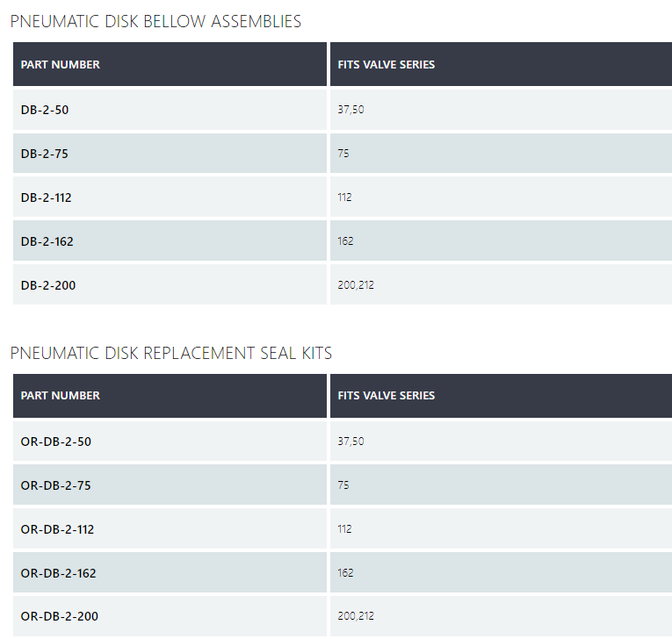
Task: Click the OR-DB-2-200 seal kit part number
Action: point(59,616)
